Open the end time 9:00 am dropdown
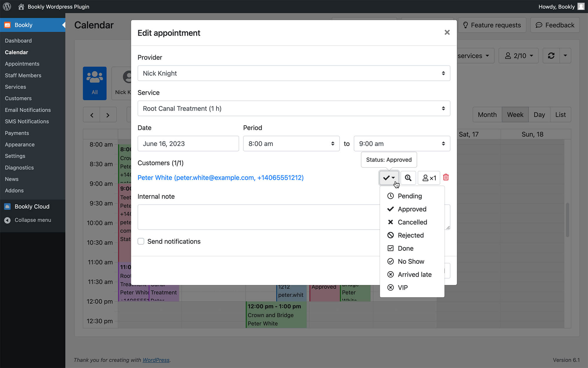This screenshot has width=588, height=368. pyautogui.click(x=402, y=144)
